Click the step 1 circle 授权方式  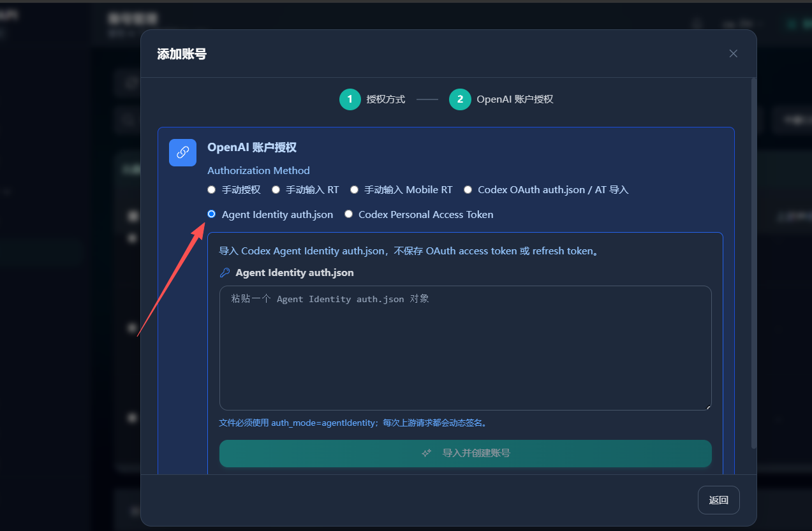(x=350, y=99)
